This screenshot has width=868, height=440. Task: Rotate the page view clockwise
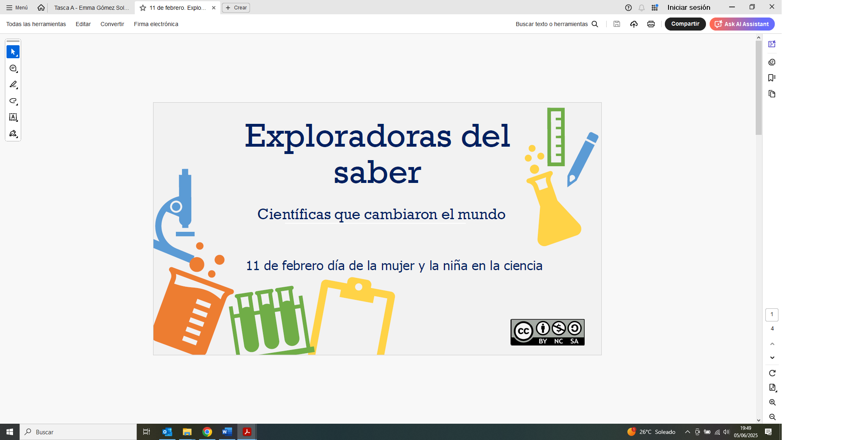[x=772, y=373]
